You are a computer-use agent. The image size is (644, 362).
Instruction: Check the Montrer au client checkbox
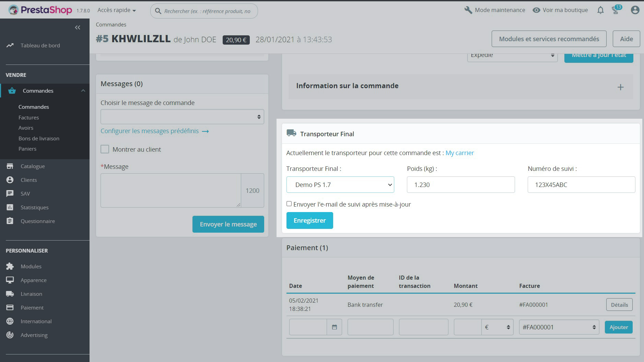[105, 149]
